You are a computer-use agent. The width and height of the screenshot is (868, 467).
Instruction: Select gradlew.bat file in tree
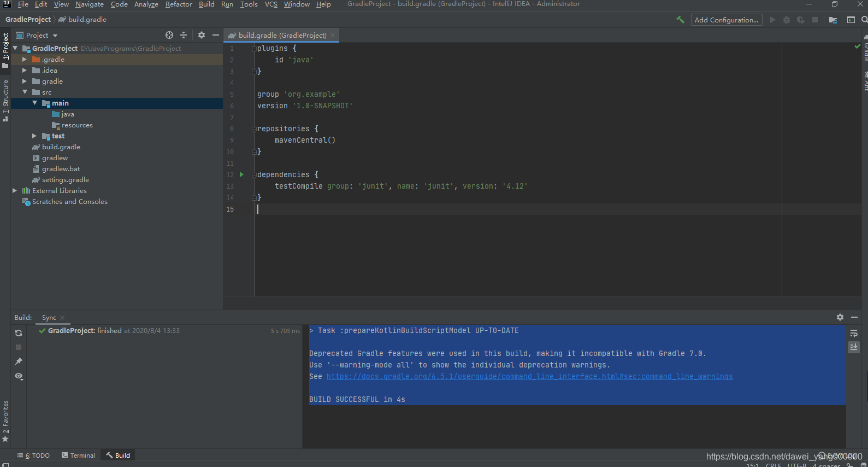pyautogui.click(x=61, y=168)
